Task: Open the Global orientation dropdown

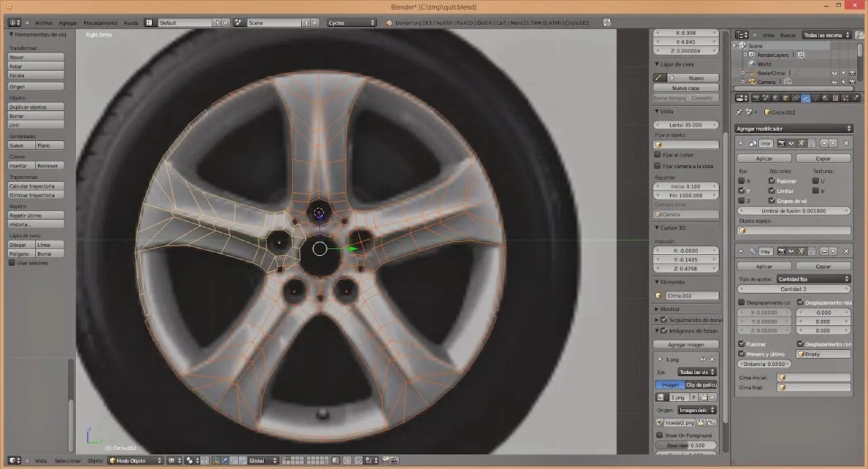Action: coord(264,460)
